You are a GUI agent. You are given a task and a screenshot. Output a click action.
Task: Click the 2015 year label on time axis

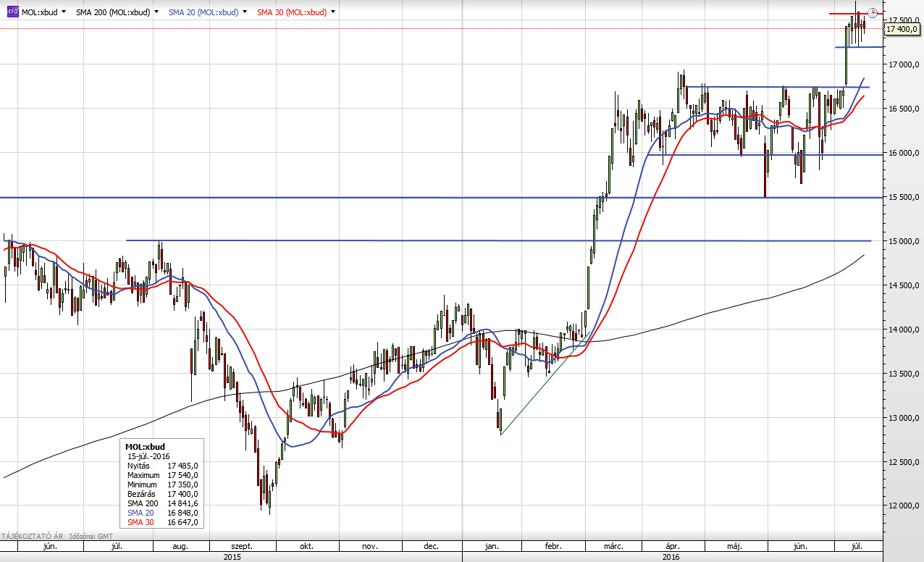[232, 557]
